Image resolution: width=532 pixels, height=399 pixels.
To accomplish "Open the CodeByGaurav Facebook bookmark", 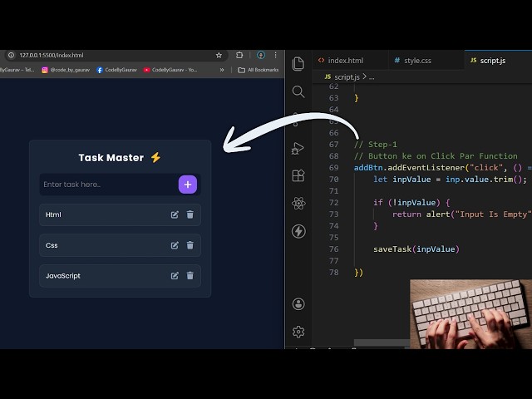I will click(116, 70).
